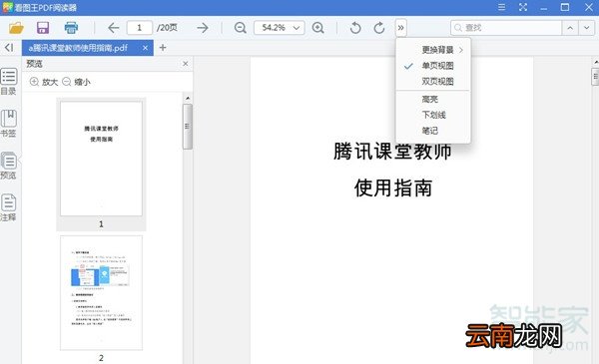Add a new tab with the plus button
The width and height of the screenshot is (599, 364).
(163, 47)
